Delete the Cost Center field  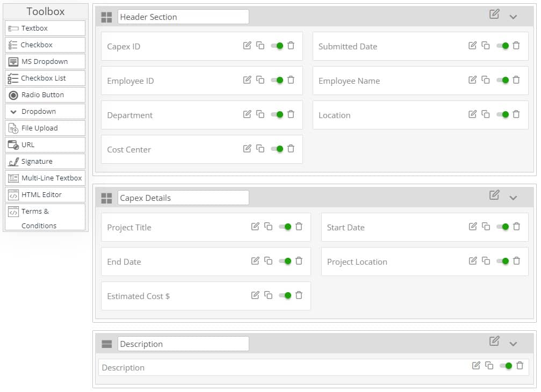tap(291, 149)
